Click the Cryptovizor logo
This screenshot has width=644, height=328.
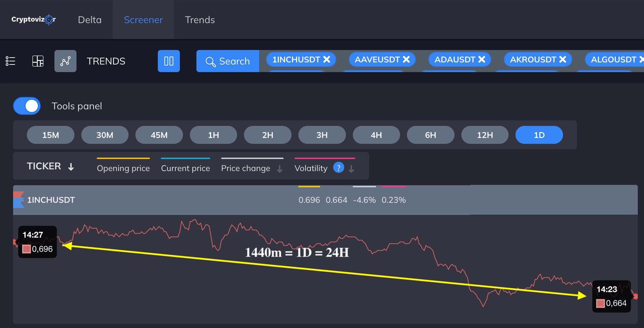click(33, 20)
